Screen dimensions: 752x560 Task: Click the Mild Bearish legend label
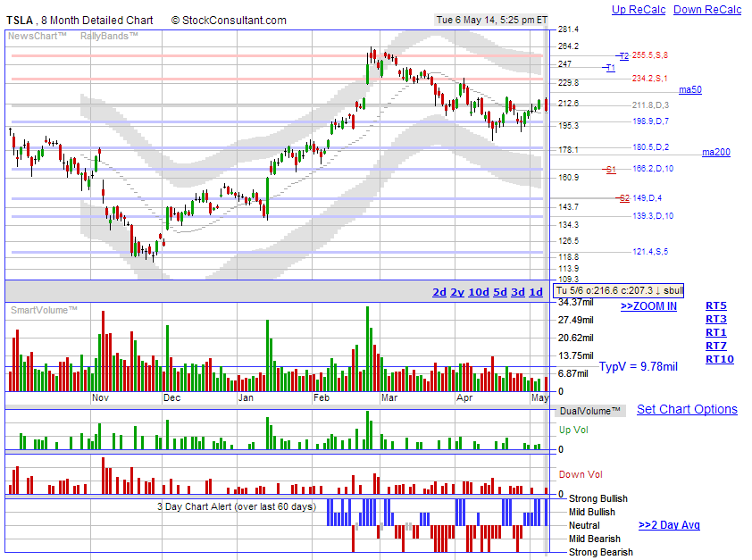point(595,539)
